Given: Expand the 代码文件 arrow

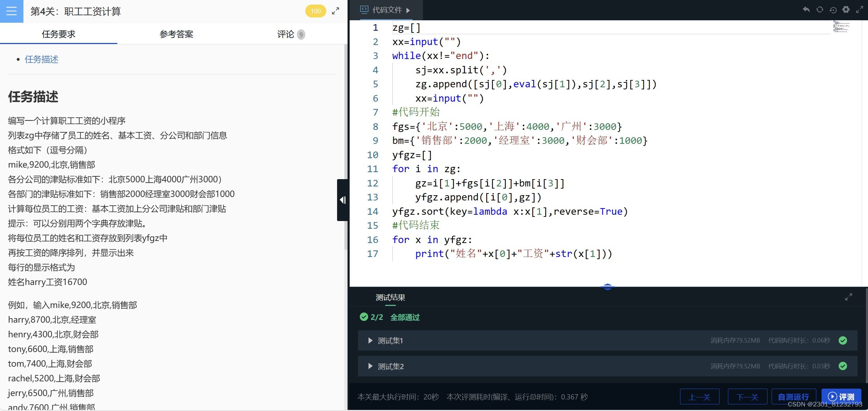Looking at the screenshot, I should point(408,10).
